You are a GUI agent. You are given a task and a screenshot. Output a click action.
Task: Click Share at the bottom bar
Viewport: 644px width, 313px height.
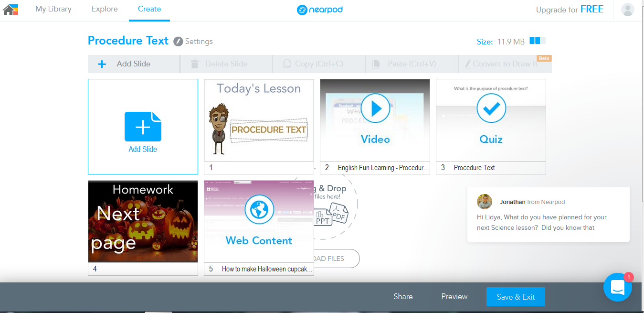point(403,296)
